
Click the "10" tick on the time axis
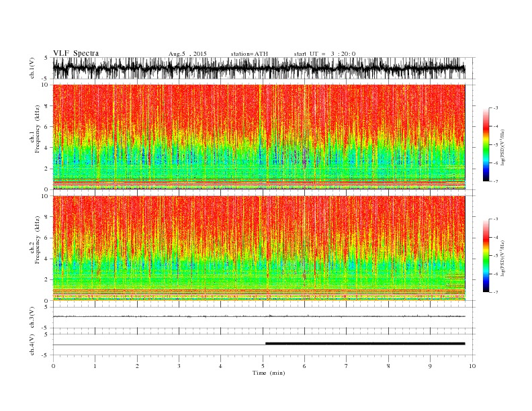(472, 366)
